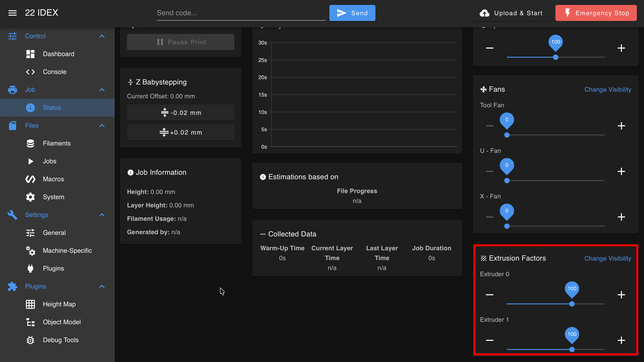Click the Height Map grid icon
This screenshot has height=362, width=644.
coord(30,304)
